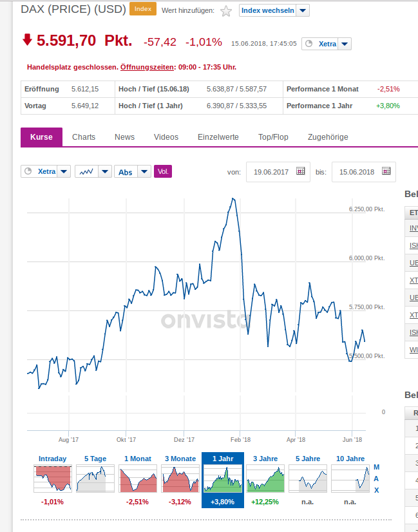418x532 pixels.
Task: Click the 'von' start date field
Action: pyautogui.click(x=271, y=172)
